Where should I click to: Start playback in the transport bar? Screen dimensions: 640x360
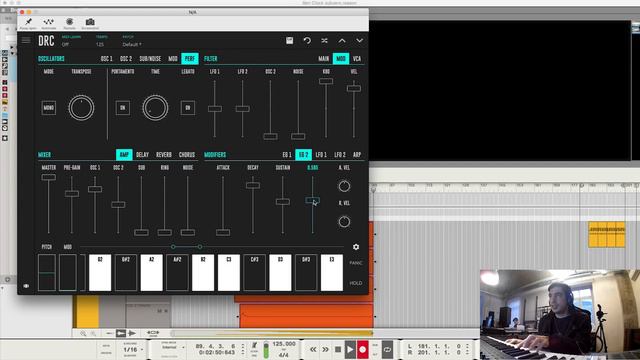(350, 350)
